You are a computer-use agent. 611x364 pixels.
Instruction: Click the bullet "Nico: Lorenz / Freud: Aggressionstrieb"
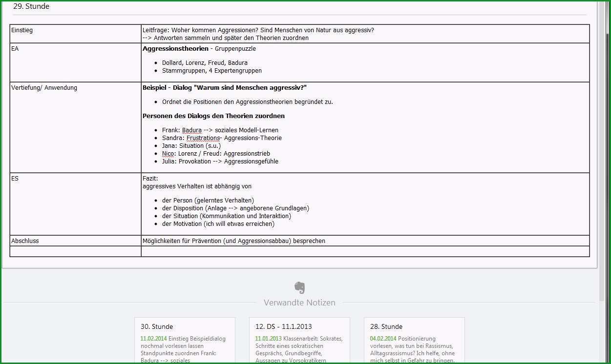(x=216, y=154)
